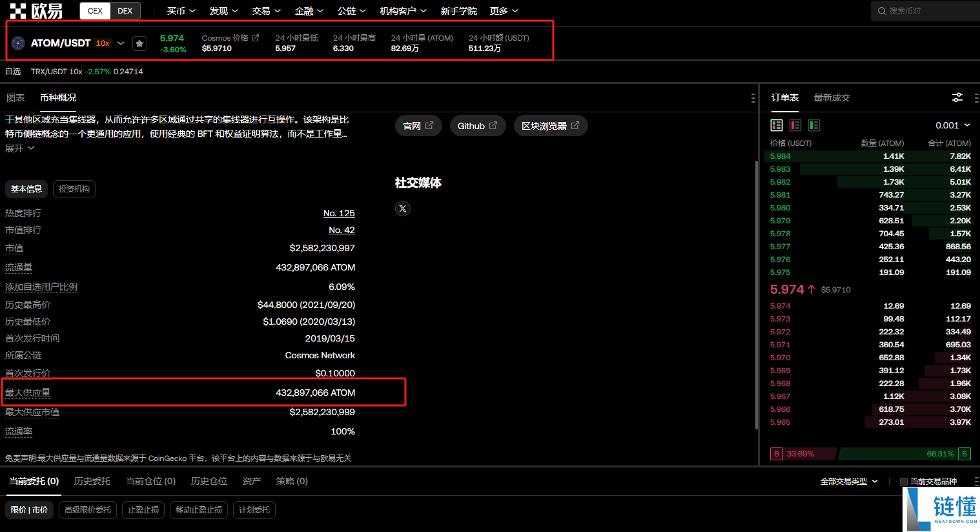Open 策略 (0) tab
This screenshot has height=532, width=980.
[292, 481]
